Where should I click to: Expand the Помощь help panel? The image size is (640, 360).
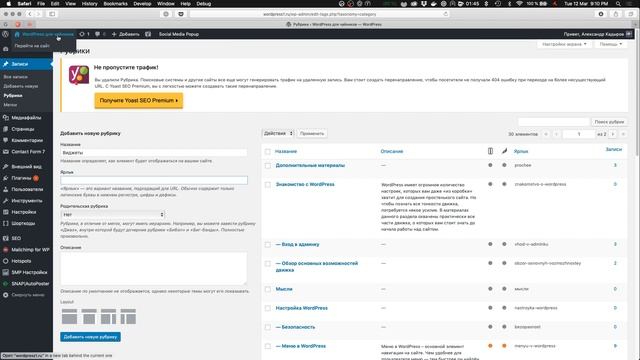(x=611, y=44)
